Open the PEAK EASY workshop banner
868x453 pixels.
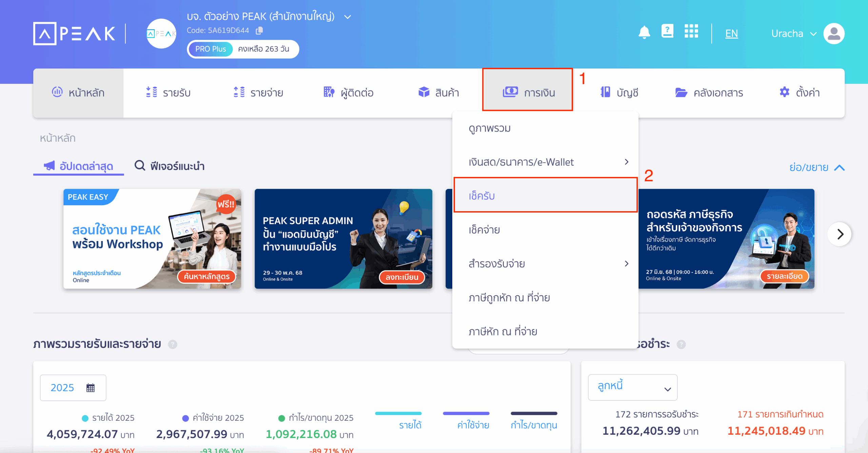click(x=152, y=239)
